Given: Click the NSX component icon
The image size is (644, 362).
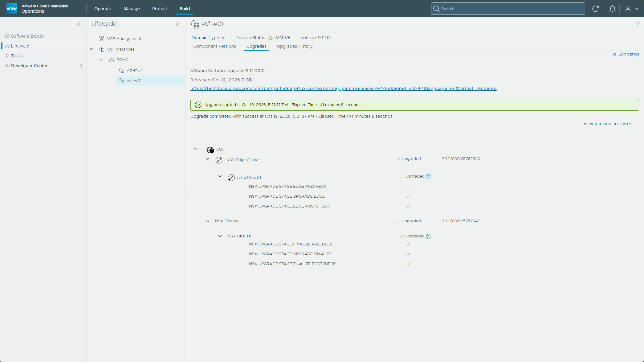Looking at the screenshot, I should 210,150.
